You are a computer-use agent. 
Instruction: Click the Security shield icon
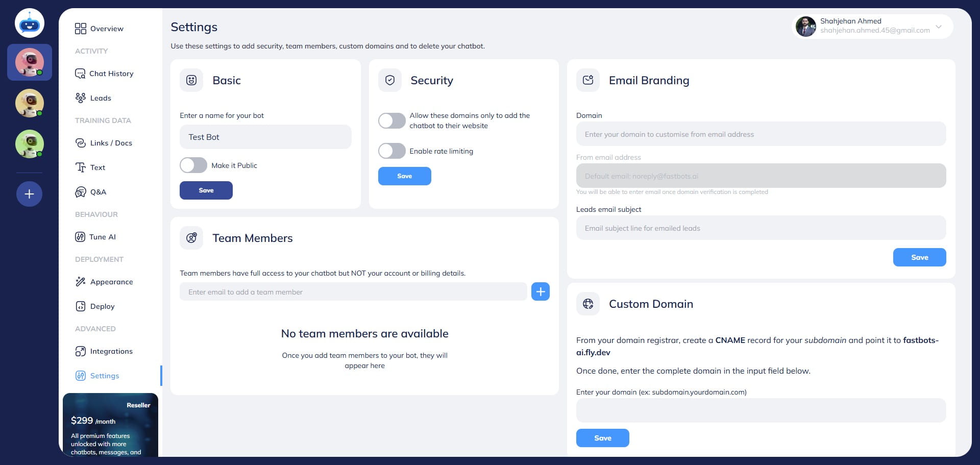pyautogui.click(x=390, y=80)
